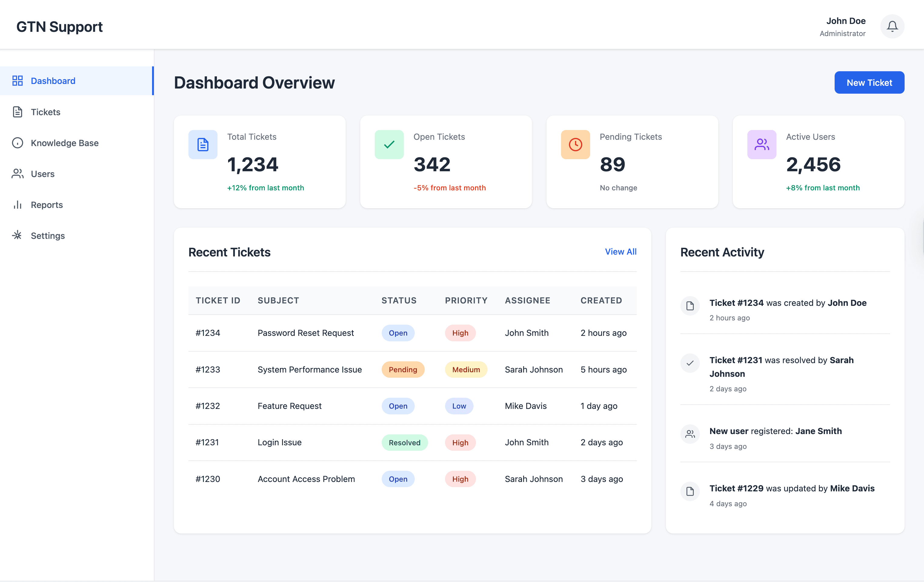This screenshot has height=582, width=924.
Task: Click the orange Pending Tickets clock icon
Action: coord(575,144)
